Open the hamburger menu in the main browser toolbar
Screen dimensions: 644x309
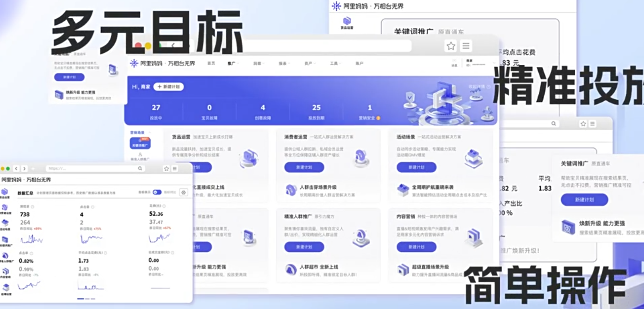pyautogui.click(x=466, y=46)
